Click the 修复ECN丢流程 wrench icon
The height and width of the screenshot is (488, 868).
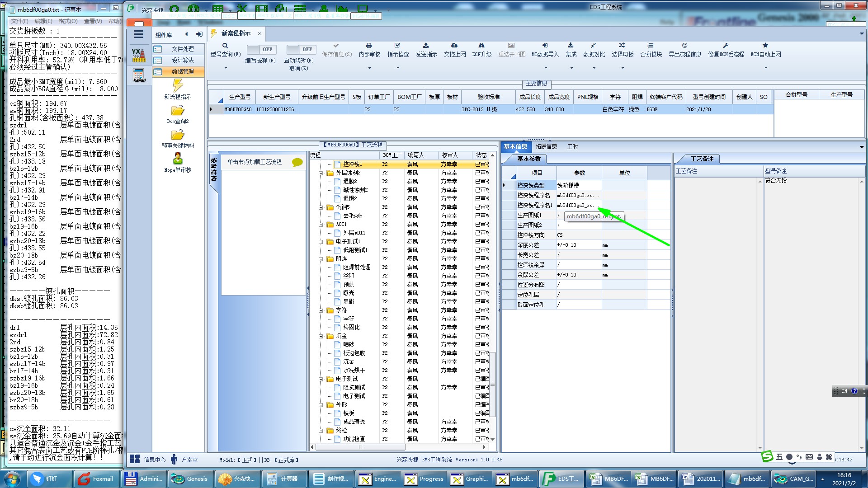coord(725,46)
